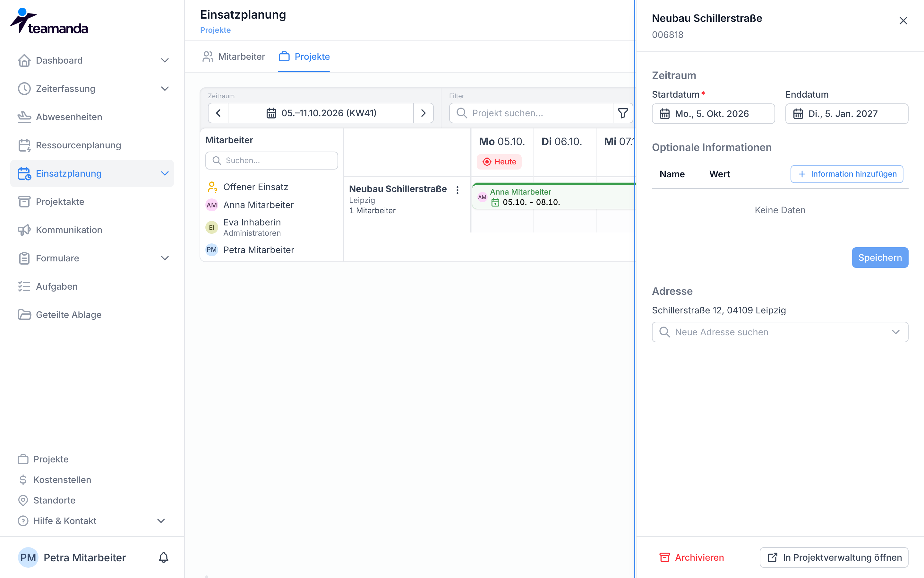Open the week date picker 05.–11.10.2026
The image size is (924, 578).
click(321, 113)
